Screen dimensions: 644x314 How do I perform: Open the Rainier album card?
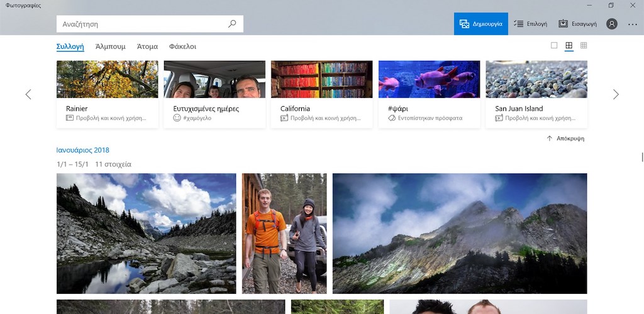click(x=107, y=94)
